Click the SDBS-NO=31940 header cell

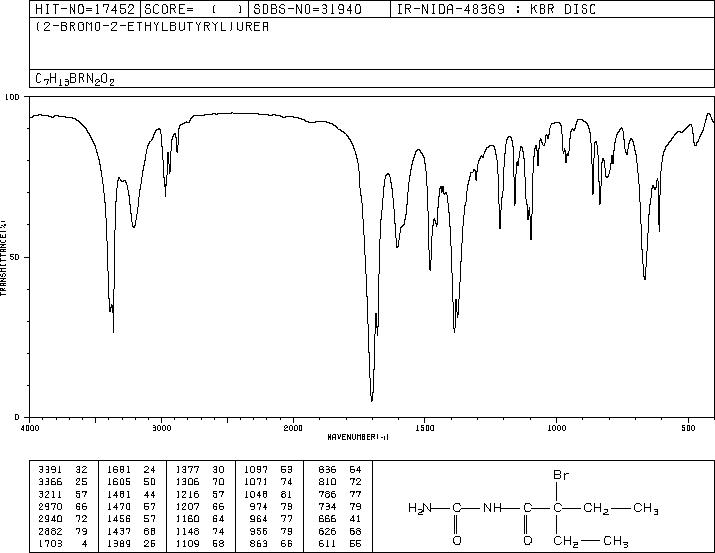319,9
